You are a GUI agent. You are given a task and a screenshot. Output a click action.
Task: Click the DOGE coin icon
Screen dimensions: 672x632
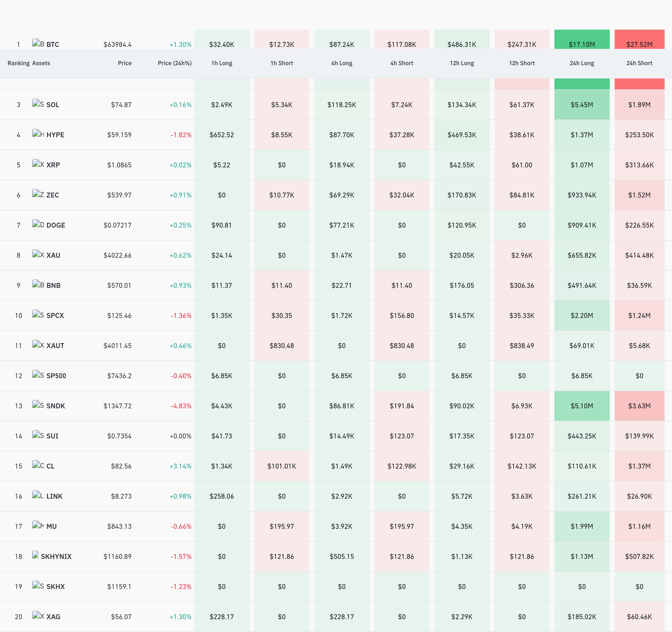click(38, 224)
